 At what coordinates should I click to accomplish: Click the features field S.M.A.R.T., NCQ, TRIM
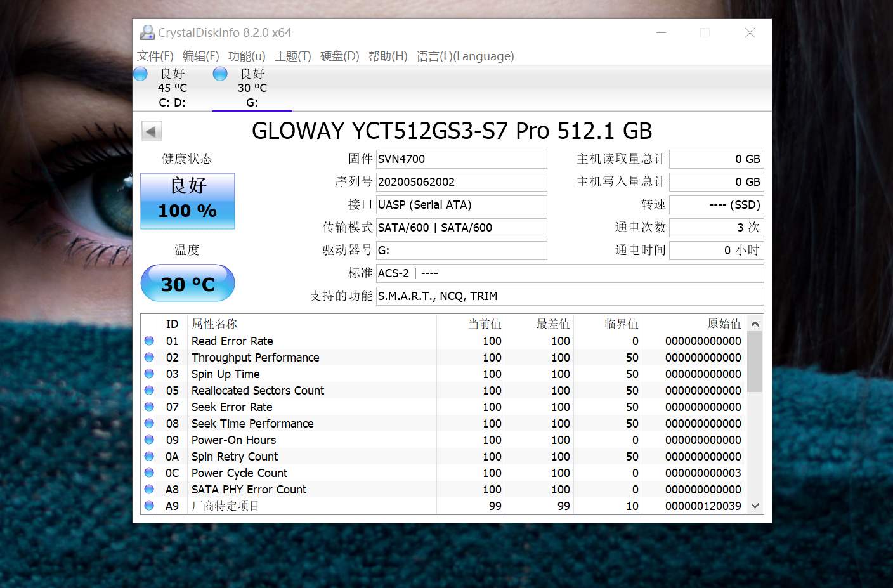click(x=570, y=296)
